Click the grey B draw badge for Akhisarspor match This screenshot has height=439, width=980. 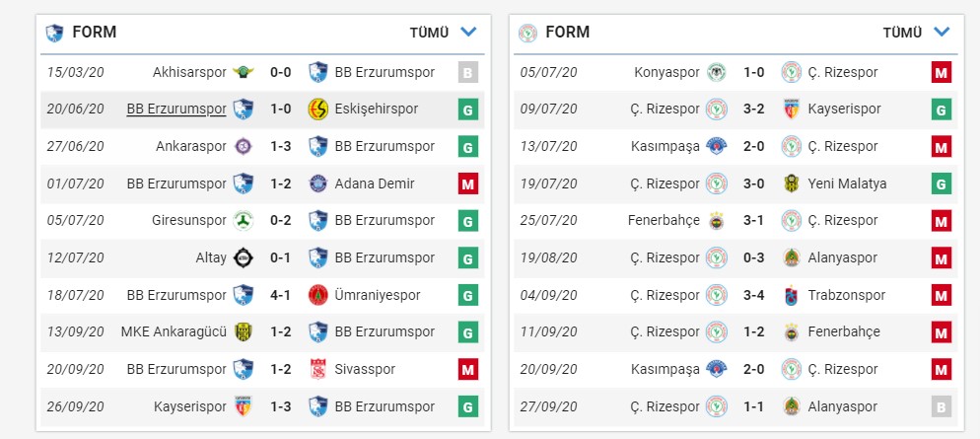coord(468,72)
